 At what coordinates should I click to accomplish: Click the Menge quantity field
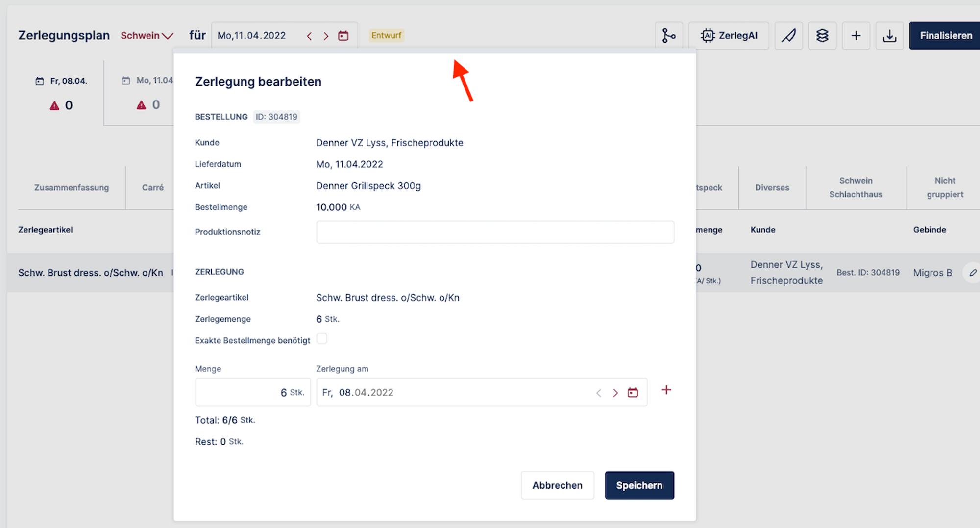tap(252, 393)
